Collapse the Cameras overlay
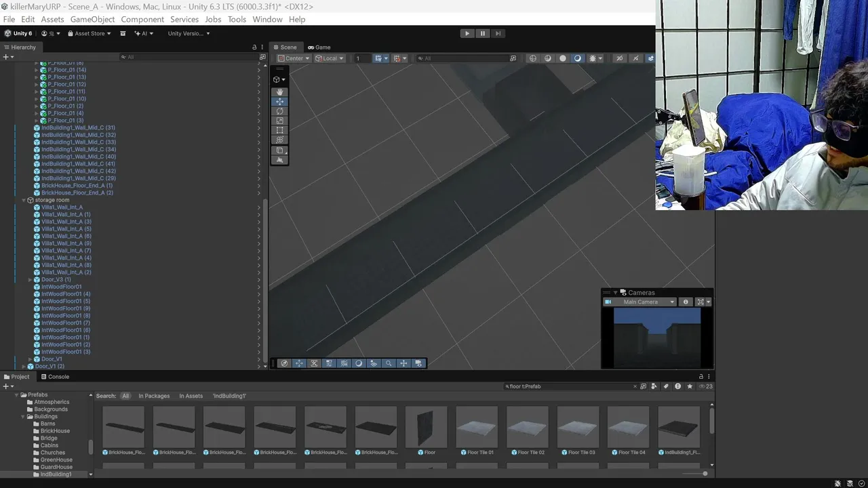This screenshot has width=868, height=488. [x=615, y=293]
